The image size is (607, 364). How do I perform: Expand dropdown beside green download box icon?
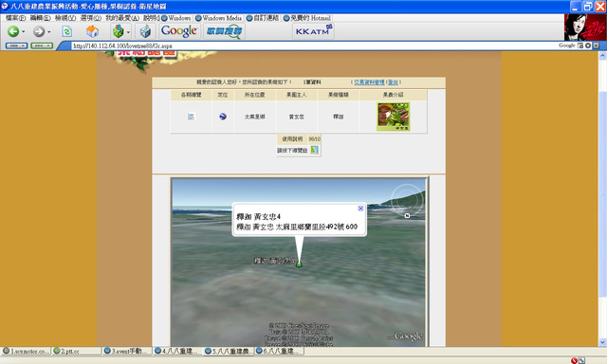pyautogui.click(x=128, y=32)
